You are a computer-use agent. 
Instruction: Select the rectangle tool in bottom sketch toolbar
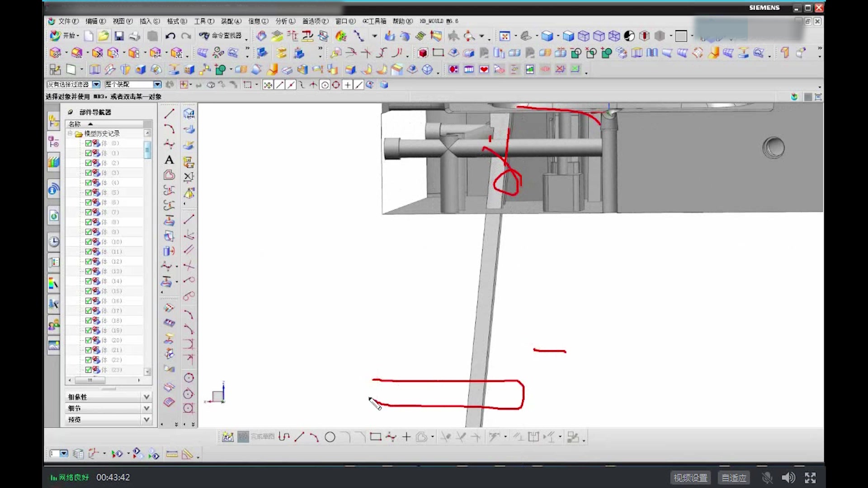375,437
